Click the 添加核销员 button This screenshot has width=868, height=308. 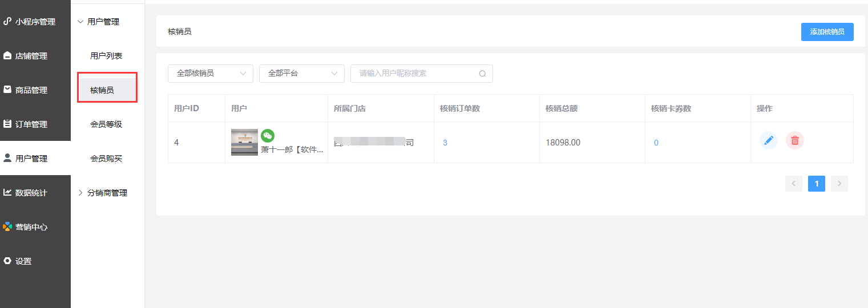[x=827, y=32]
